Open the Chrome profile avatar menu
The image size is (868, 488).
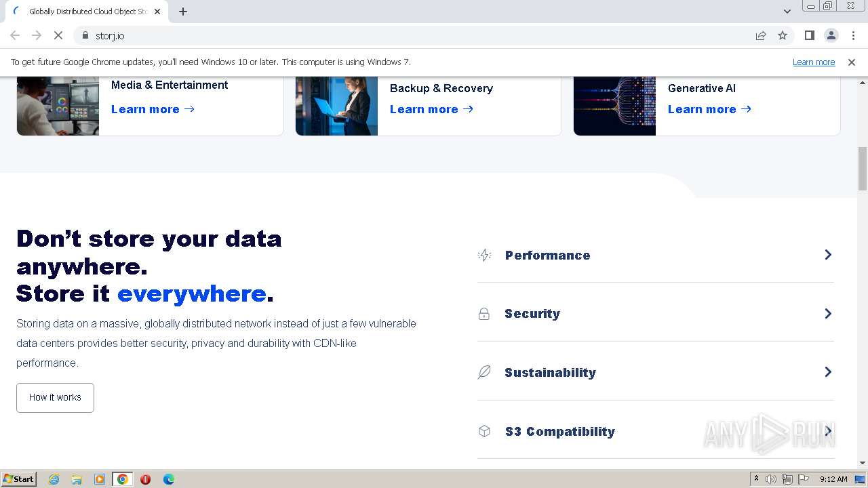[x=831, y=35]
